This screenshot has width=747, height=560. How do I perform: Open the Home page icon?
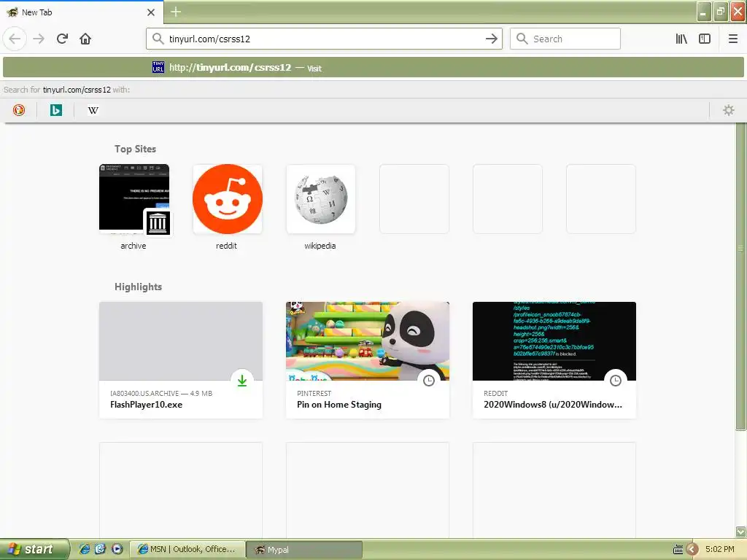click(x=85, y=39)
